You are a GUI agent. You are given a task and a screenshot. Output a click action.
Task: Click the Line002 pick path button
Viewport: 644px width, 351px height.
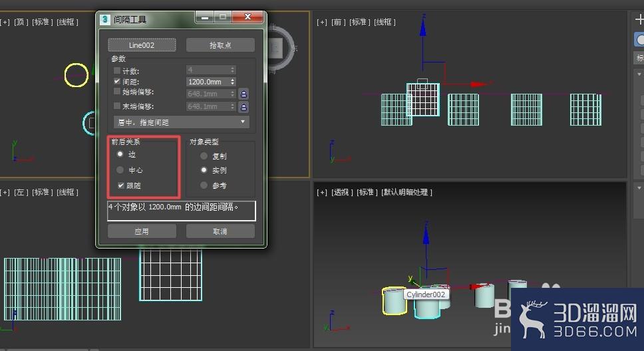click(142, 45)
